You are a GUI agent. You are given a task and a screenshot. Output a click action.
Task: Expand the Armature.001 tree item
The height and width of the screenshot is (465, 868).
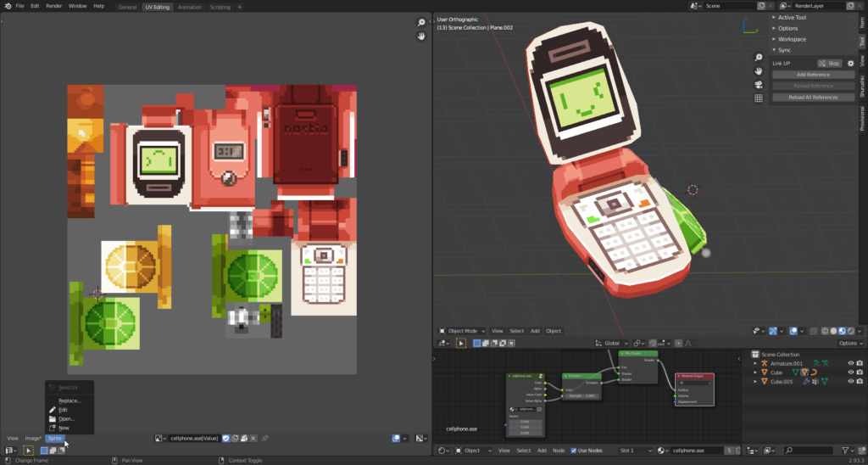coord(755,363)
